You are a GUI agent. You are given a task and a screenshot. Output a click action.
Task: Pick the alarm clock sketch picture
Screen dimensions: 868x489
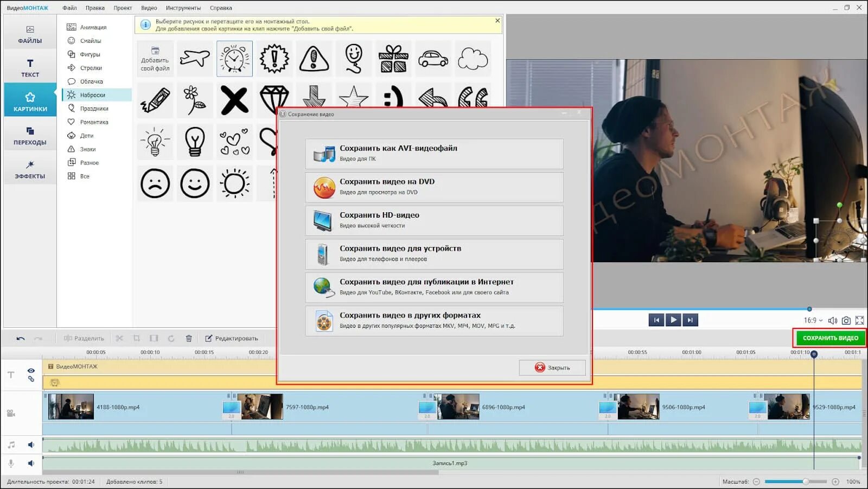tap(234, 59)
